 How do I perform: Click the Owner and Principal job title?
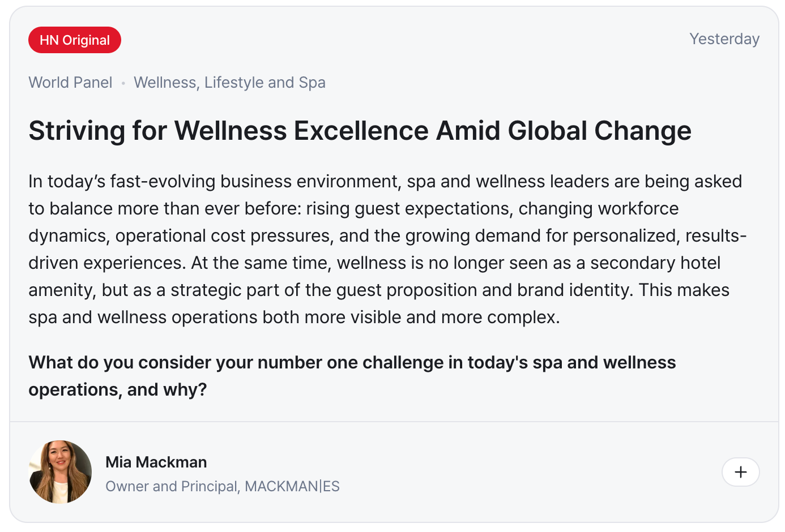(x=172, y=486)
